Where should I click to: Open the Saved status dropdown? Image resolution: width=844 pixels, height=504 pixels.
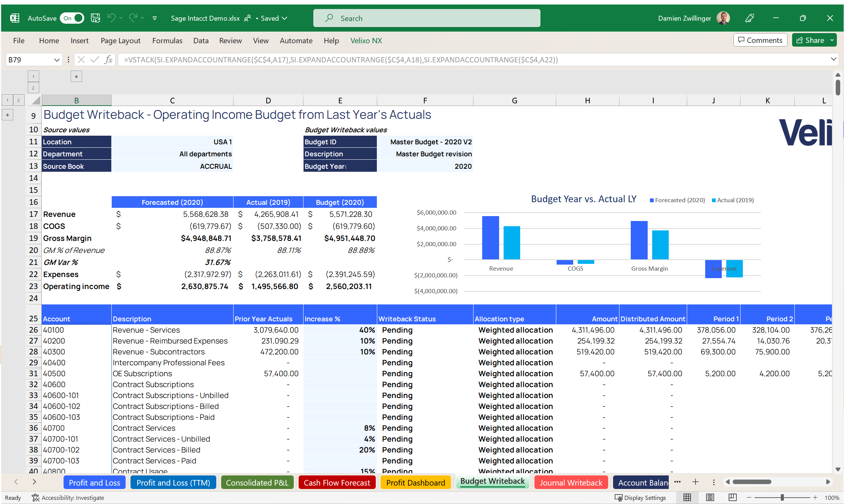point(275,18)
